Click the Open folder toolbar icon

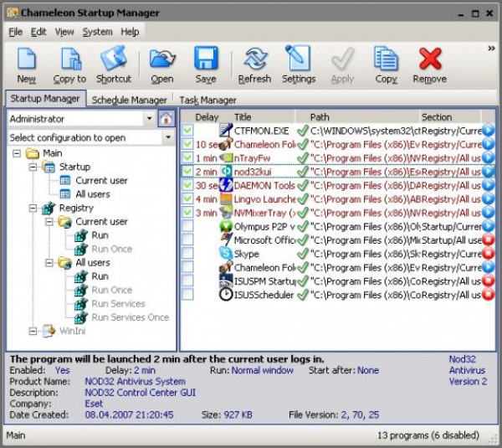coord(162,59)
